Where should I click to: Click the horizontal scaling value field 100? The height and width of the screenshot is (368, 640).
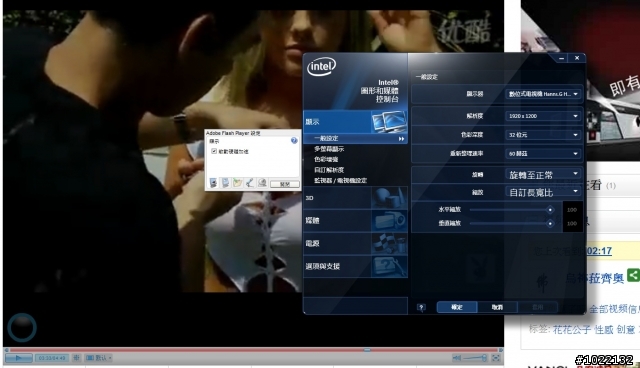click(572, 210)
